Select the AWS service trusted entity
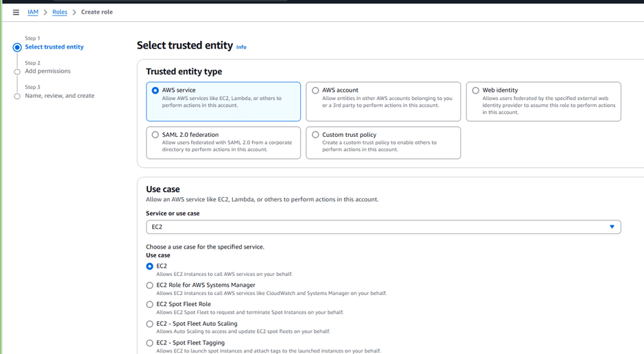 (x=156, y=90)
